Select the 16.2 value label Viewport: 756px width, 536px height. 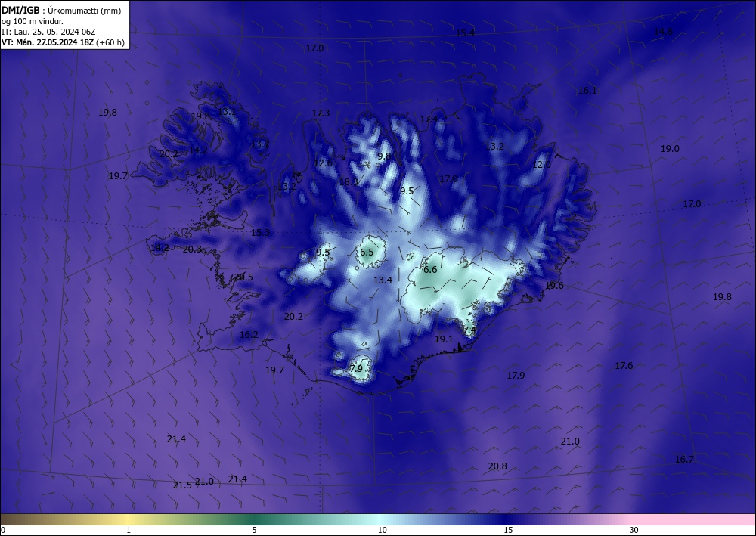point(249,334)
